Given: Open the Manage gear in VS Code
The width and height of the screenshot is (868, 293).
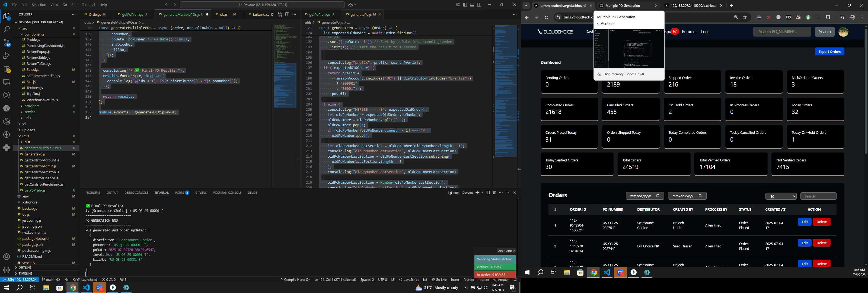Looking at the screenshot, I should click(7, 270).
